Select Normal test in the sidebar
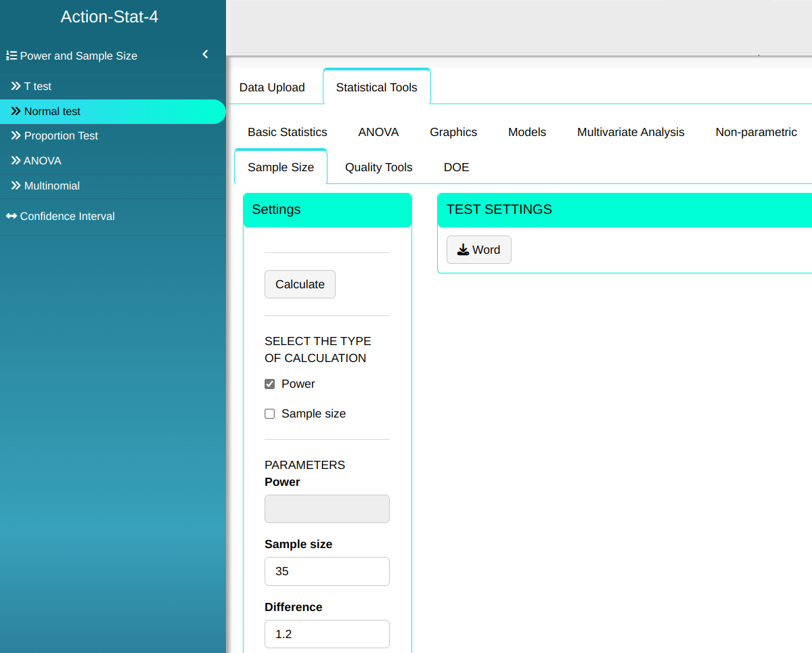The height and width of the screenshot is (653, 812). point(52,111)
